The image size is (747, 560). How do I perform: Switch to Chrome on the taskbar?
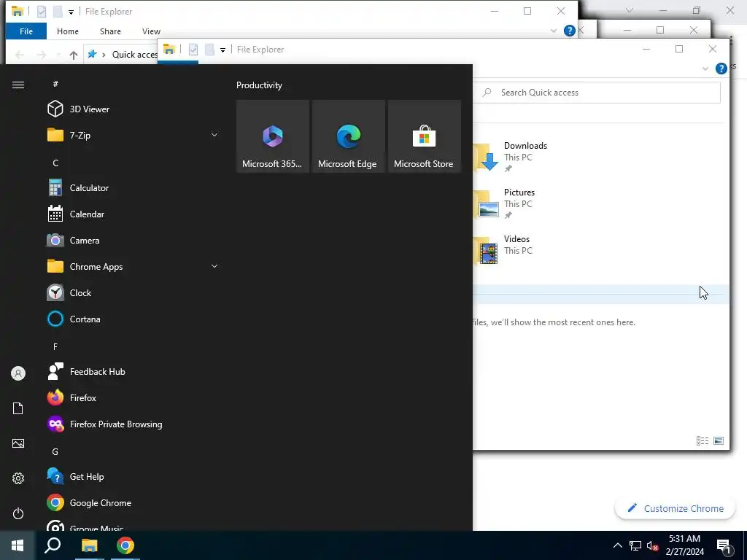point(125,545)
